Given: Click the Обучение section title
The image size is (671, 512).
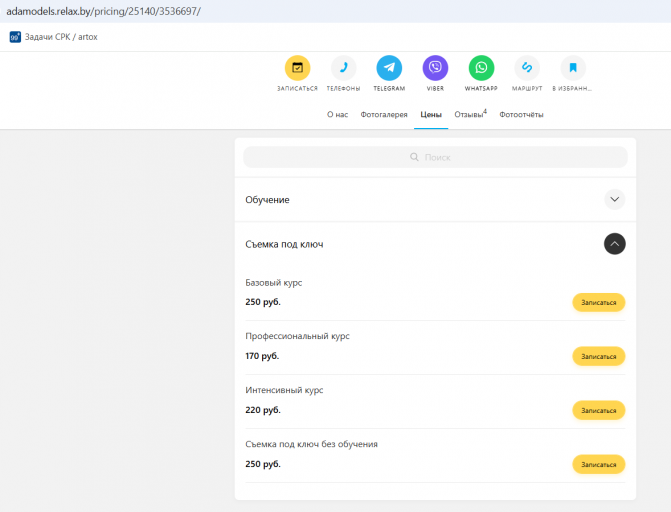Looking at the screenshot, I should (267, 200).
